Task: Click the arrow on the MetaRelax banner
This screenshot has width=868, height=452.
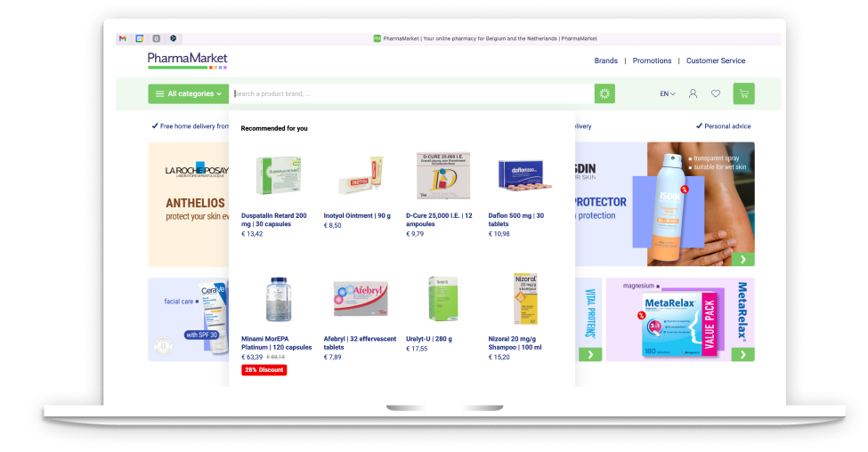Action: click(743, 354)
